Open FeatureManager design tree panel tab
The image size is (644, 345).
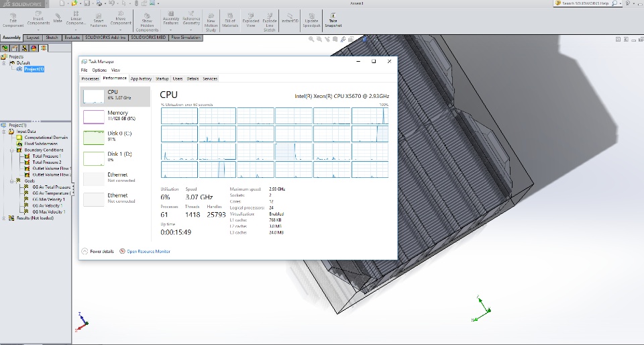click(x=5, y=48)
